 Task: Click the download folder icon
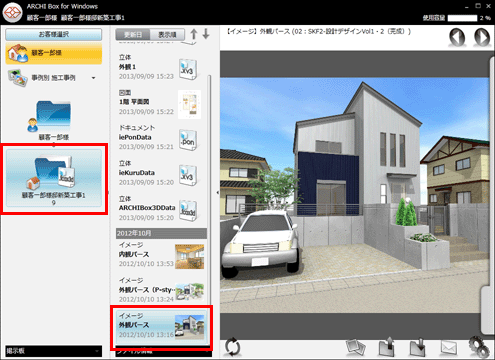click(417, 347)
